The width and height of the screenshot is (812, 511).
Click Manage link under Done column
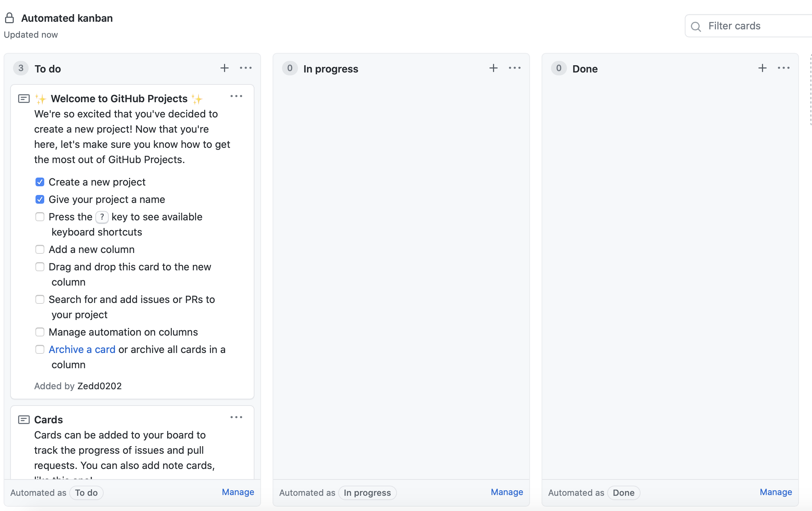(776, 492)
